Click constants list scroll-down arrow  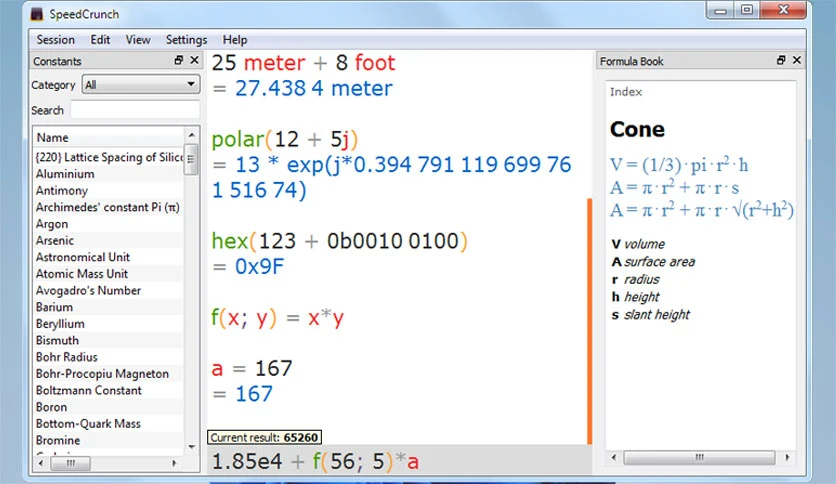click(x=191, y=447)
